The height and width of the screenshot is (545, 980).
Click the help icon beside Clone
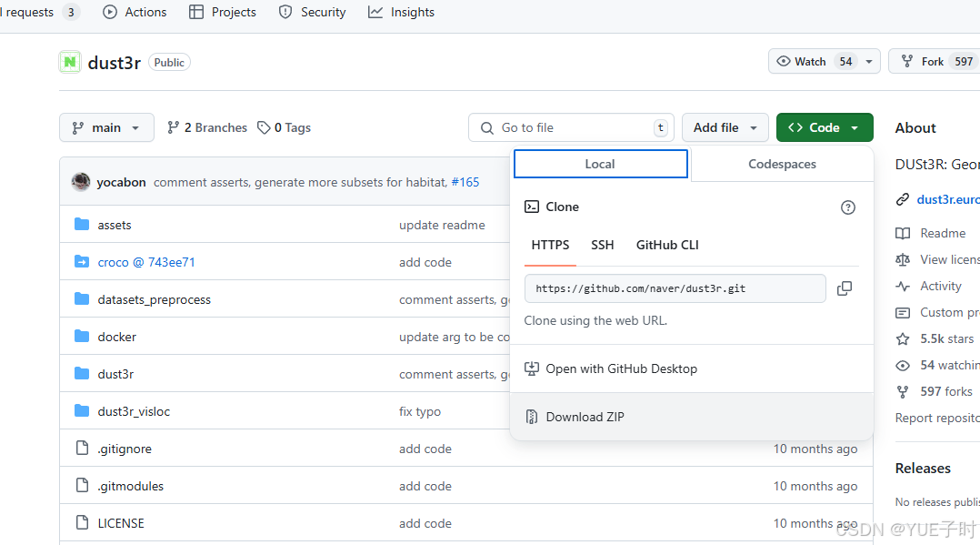848,207
